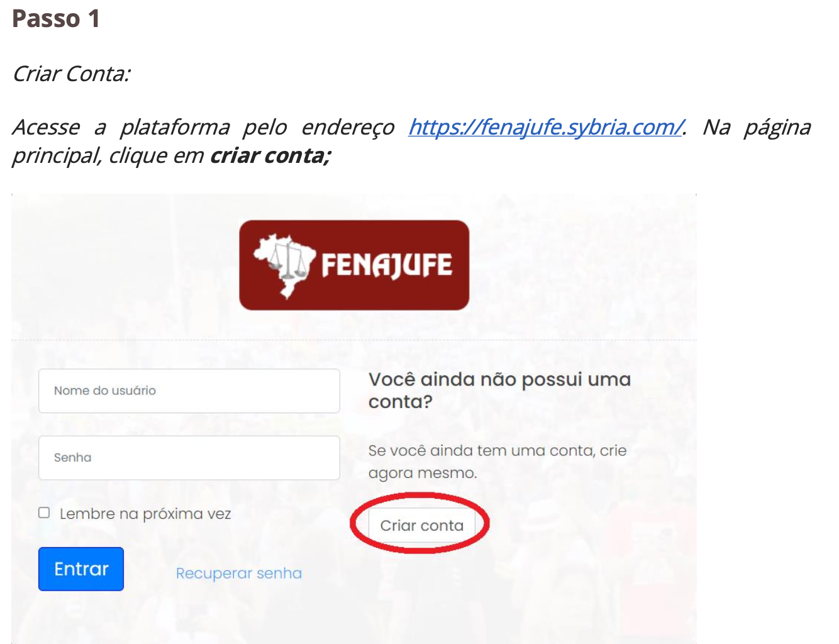
Task: Click the red FENAJUFE logo banner
Action: tap(354, 265)
